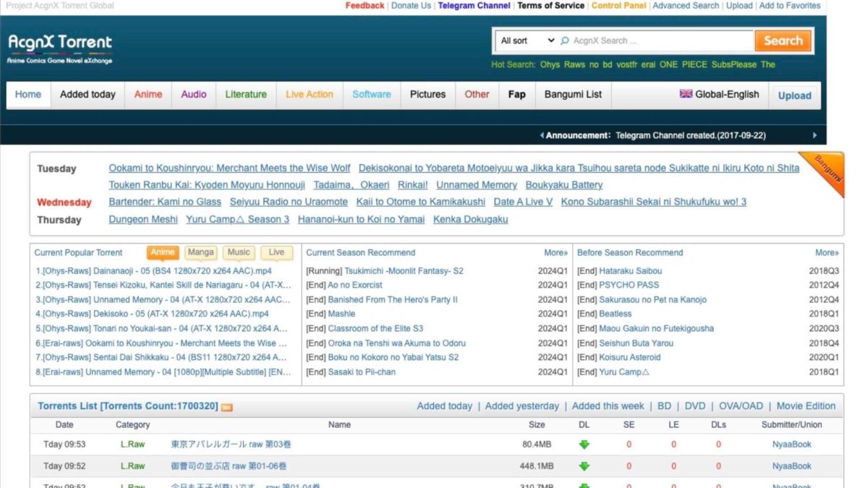This screenshot has width=868, height=488.
Task: Open the Audio navigation tab
Action: coord(194,95)
